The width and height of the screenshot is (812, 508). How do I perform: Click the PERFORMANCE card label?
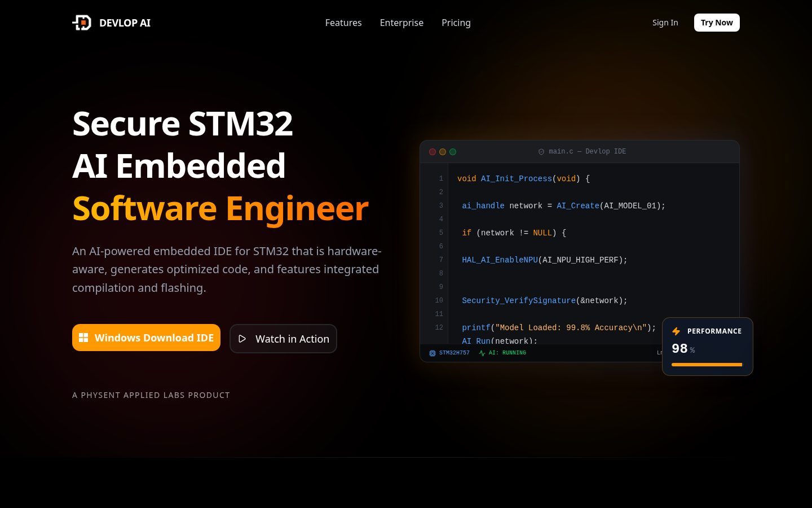[x=714, y=331]
